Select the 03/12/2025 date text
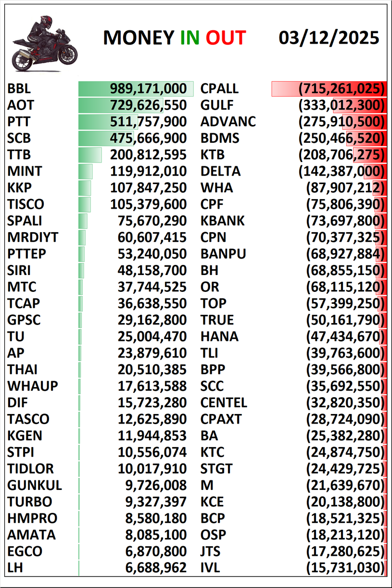This screenshot has height=588, width=392. [x=329, y=38]
